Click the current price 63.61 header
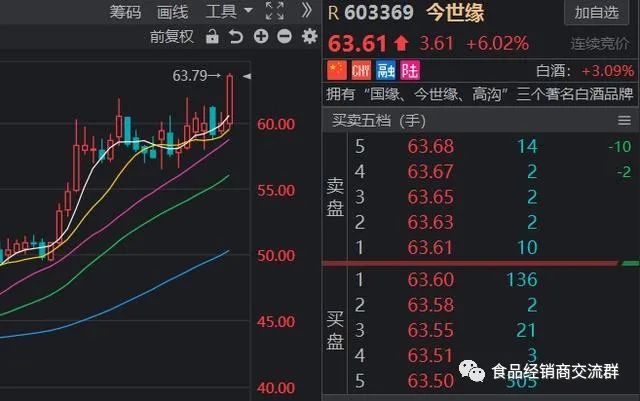 (357, 43)
